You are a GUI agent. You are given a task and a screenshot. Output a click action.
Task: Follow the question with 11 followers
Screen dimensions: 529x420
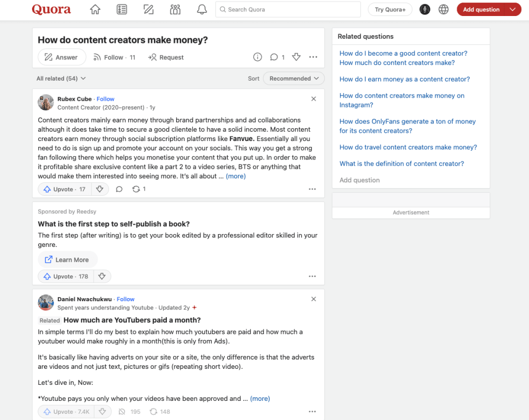[114, 57]
